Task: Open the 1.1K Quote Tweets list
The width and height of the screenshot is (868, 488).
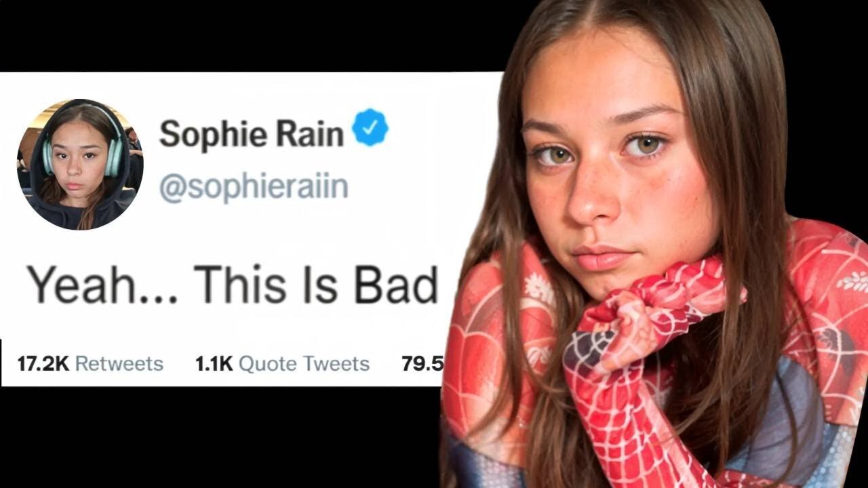Action: tap(282, 364)
